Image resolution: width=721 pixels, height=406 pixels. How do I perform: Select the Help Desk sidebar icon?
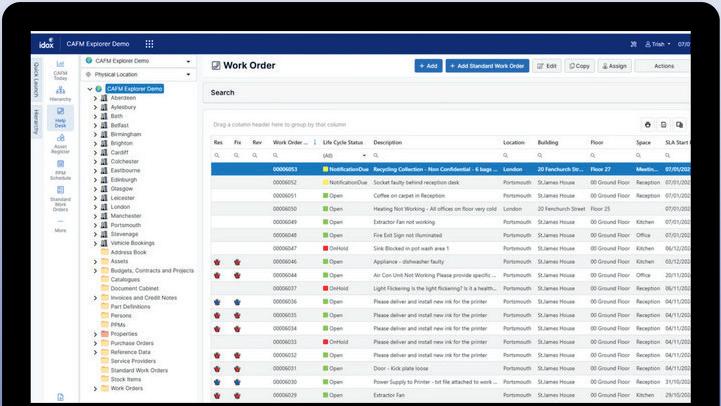point(60,118)
